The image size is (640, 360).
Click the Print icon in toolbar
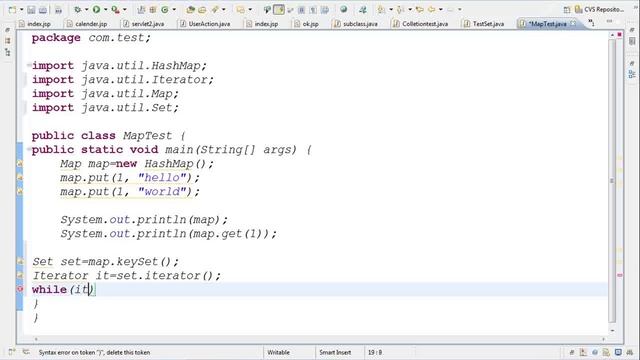[x=58, y=9]
